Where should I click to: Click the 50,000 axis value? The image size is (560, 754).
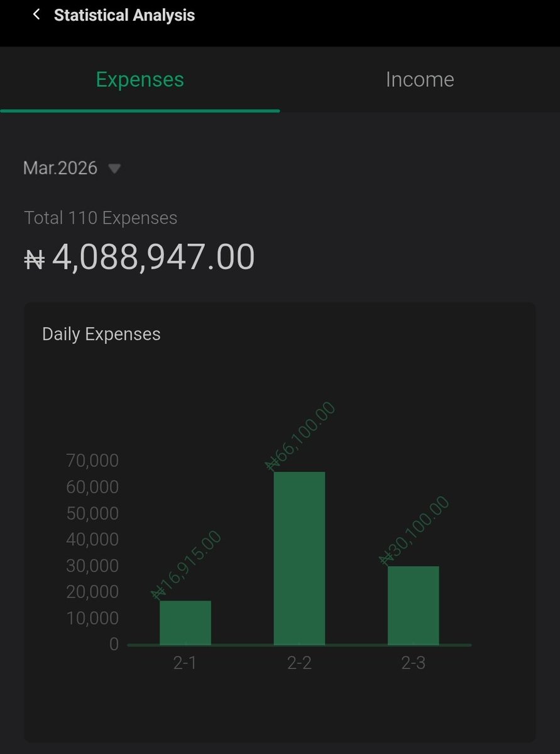(x=92, y=514)
